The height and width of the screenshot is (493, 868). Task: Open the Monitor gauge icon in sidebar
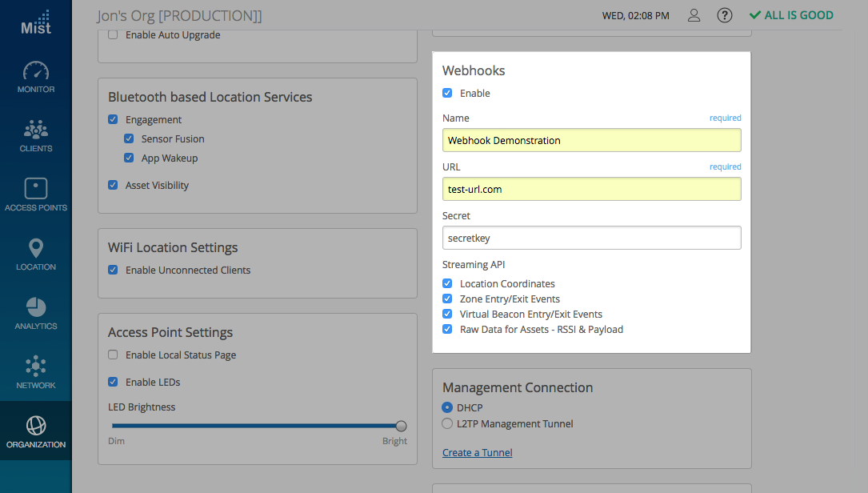(36, 72)
